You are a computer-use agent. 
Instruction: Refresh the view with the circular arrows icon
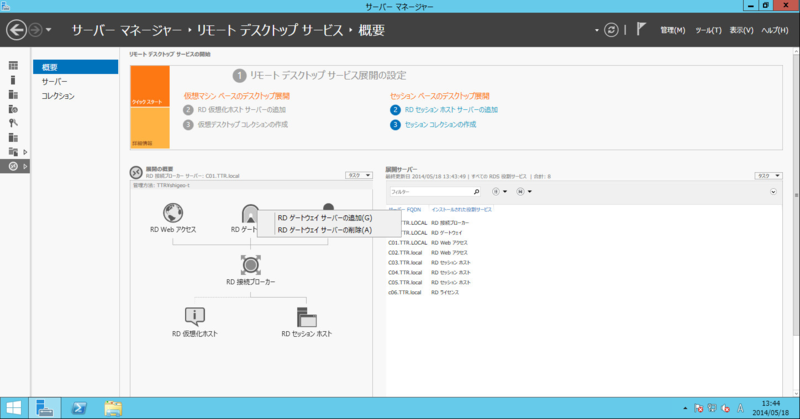pos(611,30)
